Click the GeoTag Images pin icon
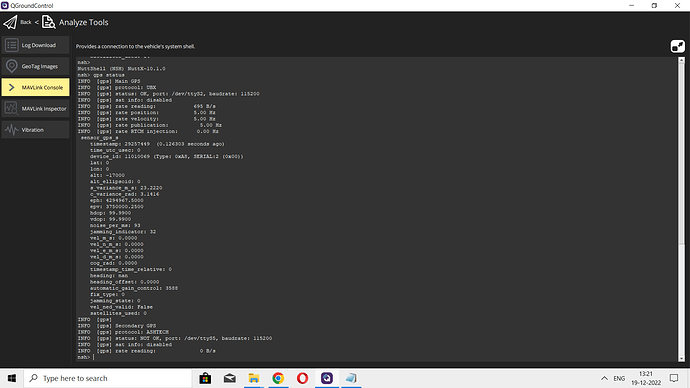Screen dimensions: 690x388 [11, 66]
